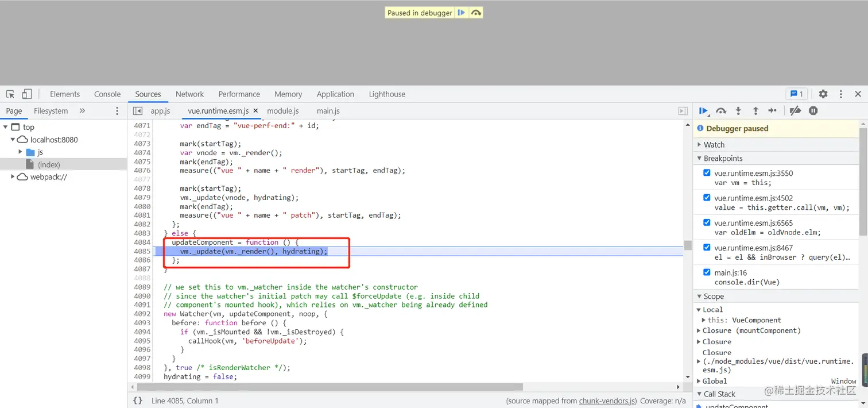Open the module.js file tab
The height and width of the screenshot is (408, 868).
[x=283, y=111]
